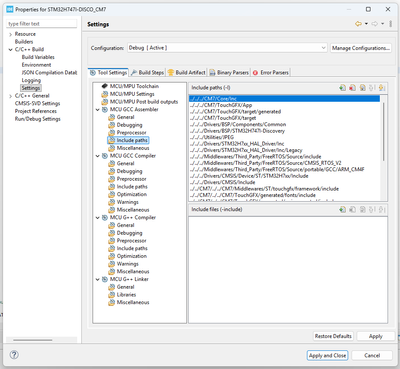Select ../../../Utilities/JPEG include path

212,137
